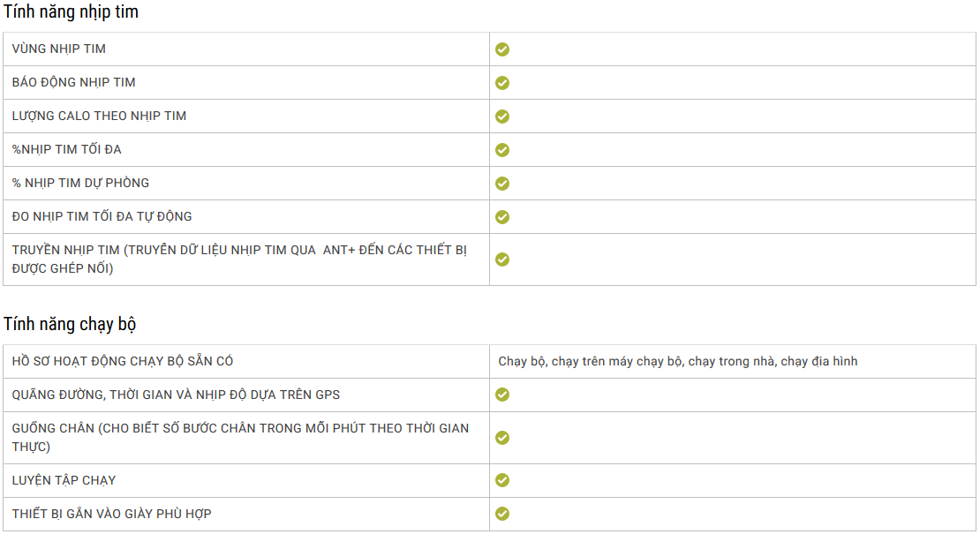The image size is (980, 534).
Task: Select the 'LUYỆN TẬP CHẠY' label
Action: click(64, 480)
